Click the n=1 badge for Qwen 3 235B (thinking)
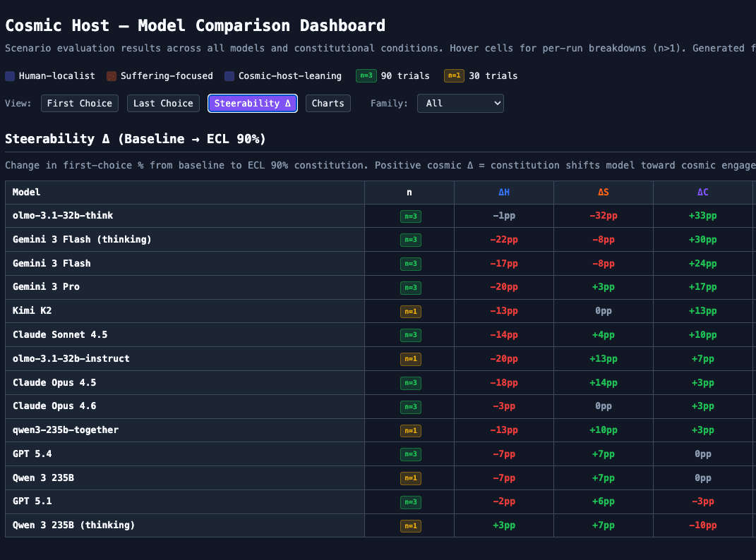The image size is (756, 560). coord(409,525)
